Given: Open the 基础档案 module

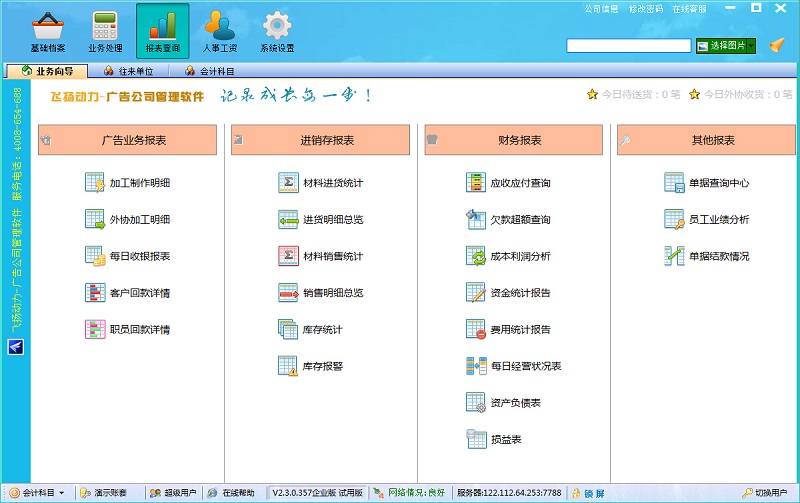Looking at the screenshot, I should click(x=47, y=32).
